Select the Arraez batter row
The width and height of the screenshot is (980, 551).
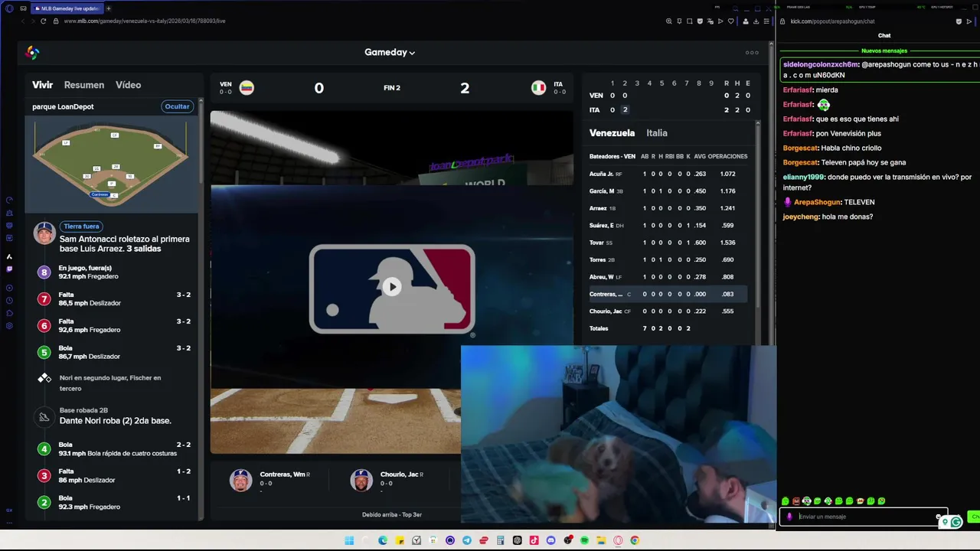pyautogui.click(x=668, y=208)
